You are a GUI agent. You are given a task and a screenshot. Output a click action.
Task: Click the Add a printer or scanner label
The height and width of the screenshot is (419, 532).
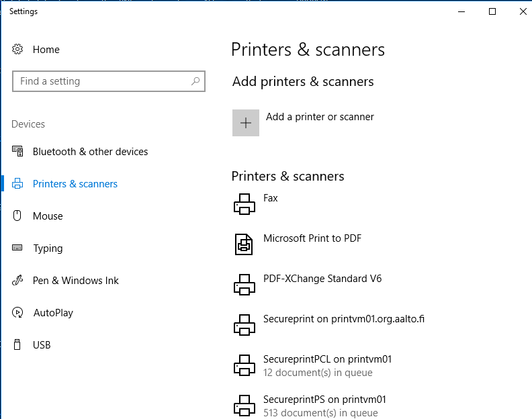320,117
